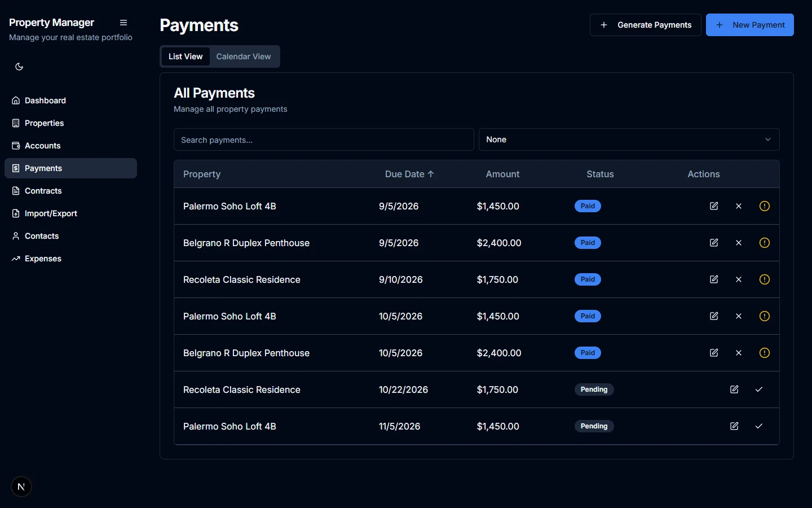Click Paid badge on Recoleta 9/10/2026 row
The height and width of the screenshot is (508, 812).
pos(588,279)
